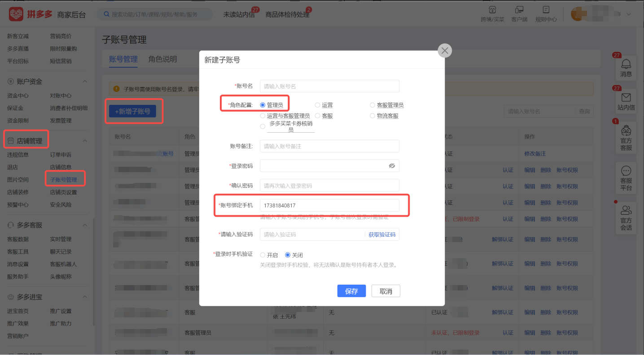Image resolution: width=644 pixels, height=355 pixels.
Task: Open 店铺信息 in the sidebar
Action: (x=61, y=167)
